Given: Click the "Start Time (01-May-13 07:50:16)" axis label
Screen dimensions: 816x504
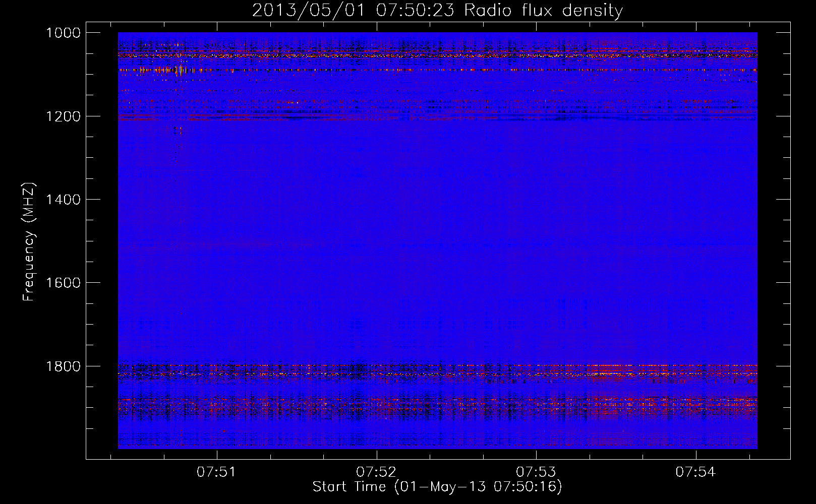Looking at the screenshot, I should [x=437, y=487].
